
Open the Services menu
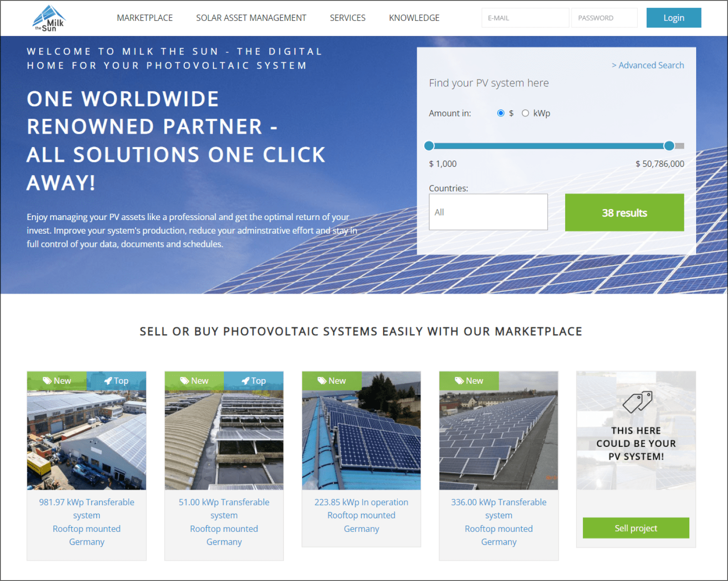coord(348,18)
